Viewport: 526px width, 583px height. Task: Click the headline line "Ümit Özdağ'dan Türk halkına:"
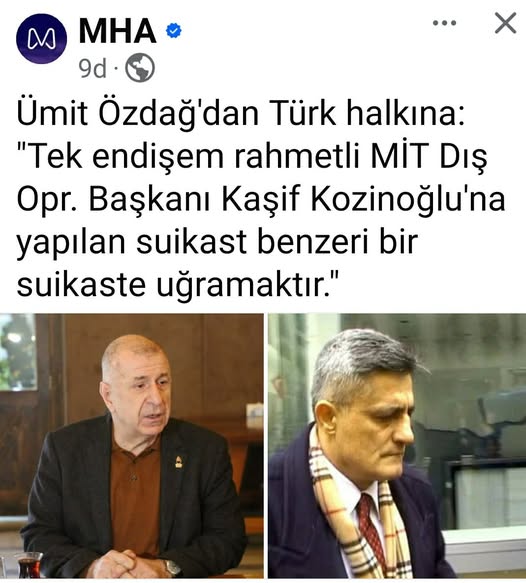[x=241, y=113]
